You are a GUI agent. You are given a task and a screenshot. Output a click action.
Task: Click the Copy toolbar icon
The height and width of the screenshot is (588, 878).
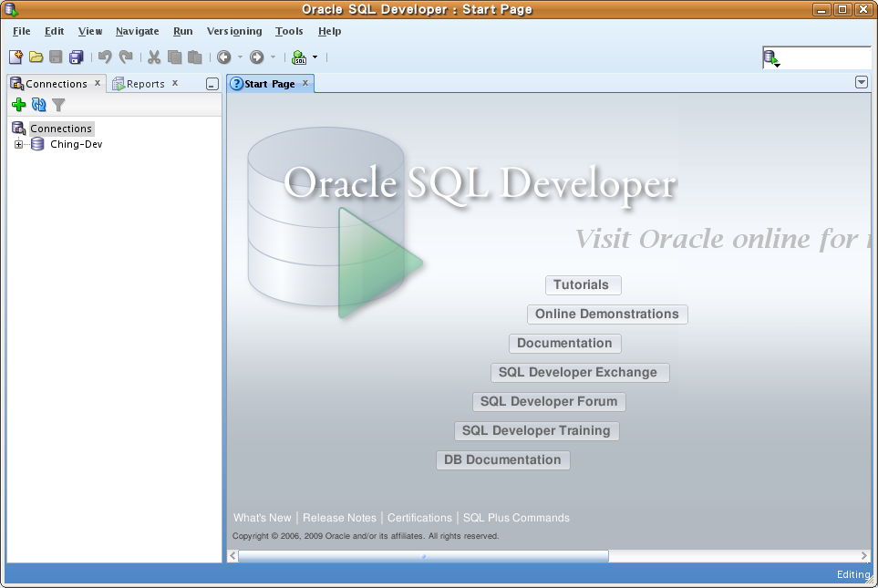click(x=175, y=57)
